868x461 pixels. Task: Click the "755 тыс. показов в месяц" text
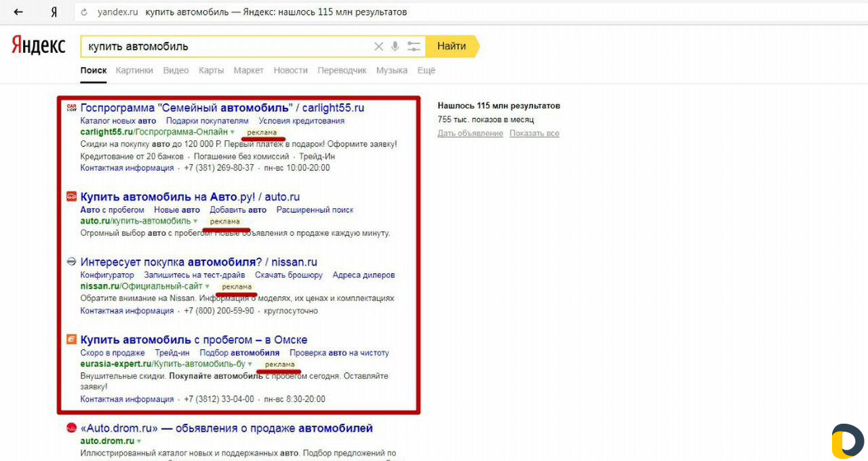pos(486,120)
